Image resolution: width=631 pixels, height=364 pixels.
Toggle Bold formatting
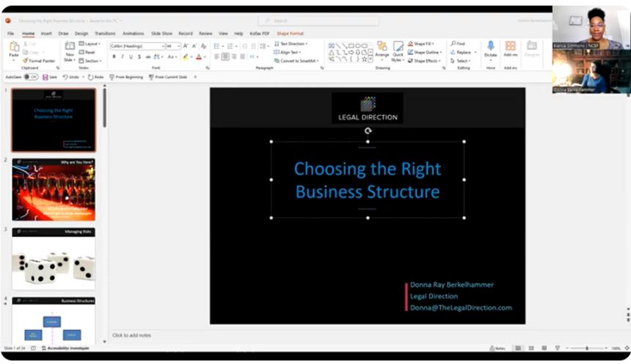coord(114,57)
